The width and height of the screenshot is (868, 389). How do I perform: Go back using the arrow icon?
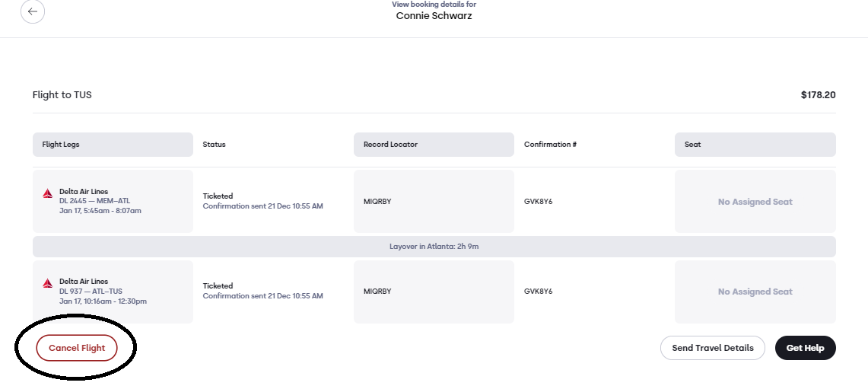tap(33, 11)
